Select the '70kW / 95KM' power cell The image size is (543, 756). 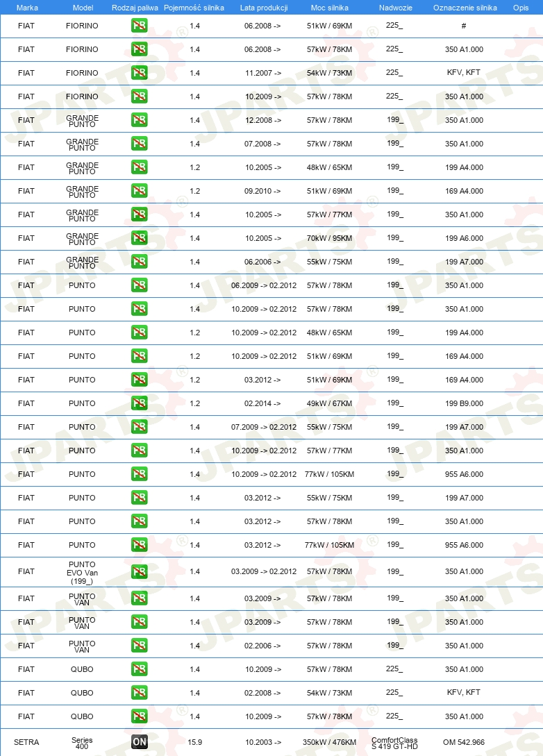tap(329, 238)
